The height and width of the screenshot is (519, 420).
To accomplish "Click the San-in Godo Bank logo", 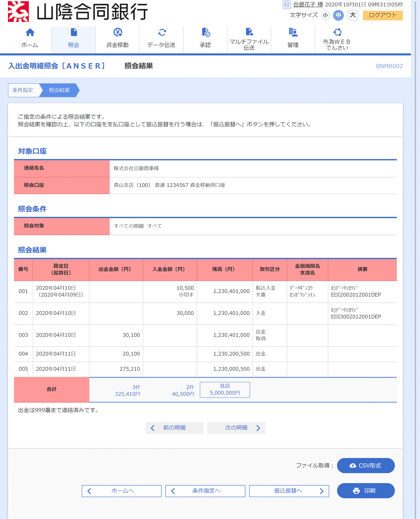I will click(78, 11).
